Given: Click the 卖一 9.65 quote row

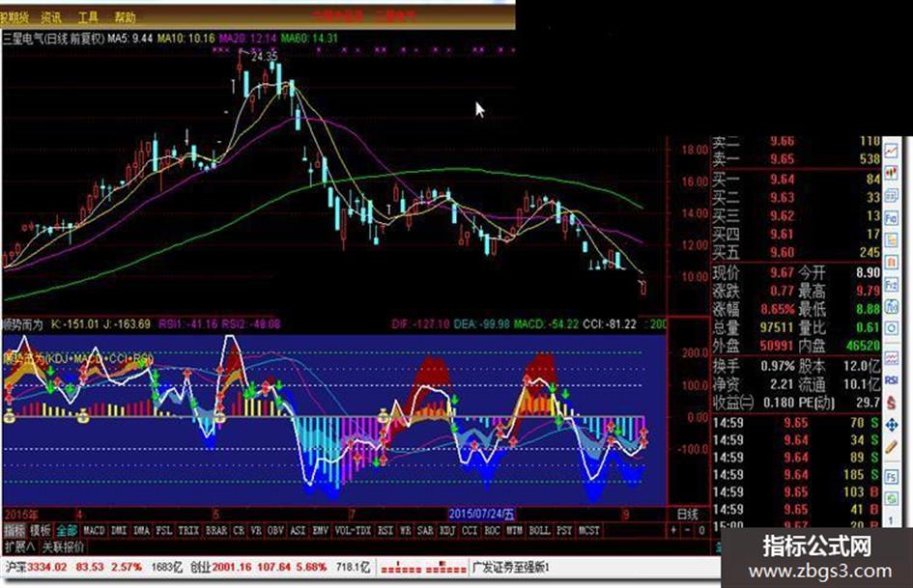Looking at the screenshot, I should (796, 159).
